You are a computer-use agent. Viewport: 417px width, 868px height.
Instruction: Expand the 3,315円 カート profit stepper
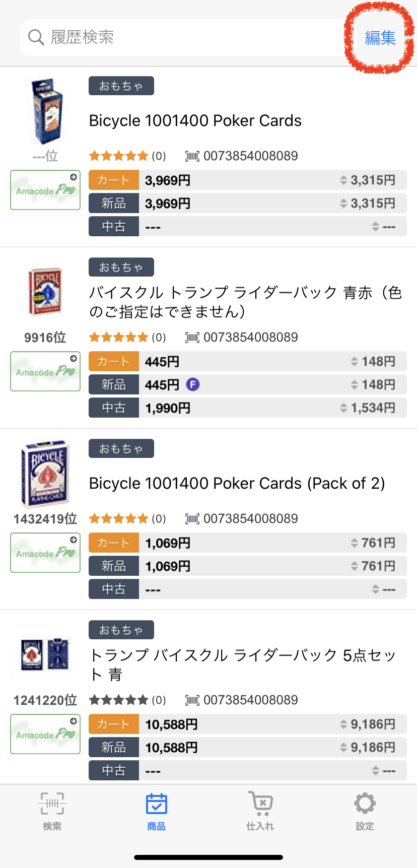(343, 180)
